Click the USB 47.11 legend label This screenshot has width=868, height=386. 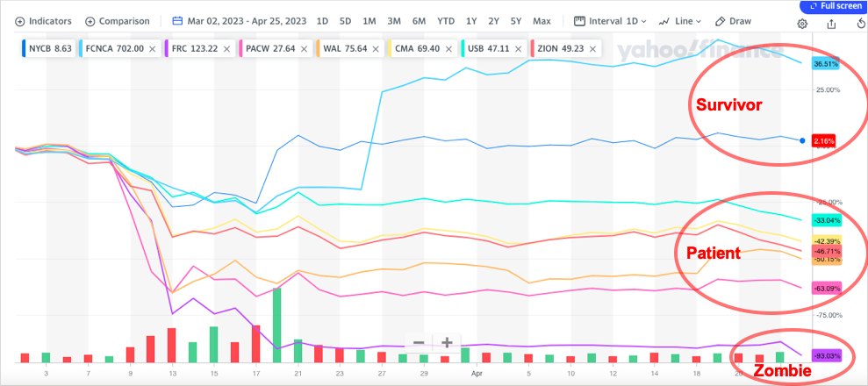pyautogui.click(x=489, y=48)
